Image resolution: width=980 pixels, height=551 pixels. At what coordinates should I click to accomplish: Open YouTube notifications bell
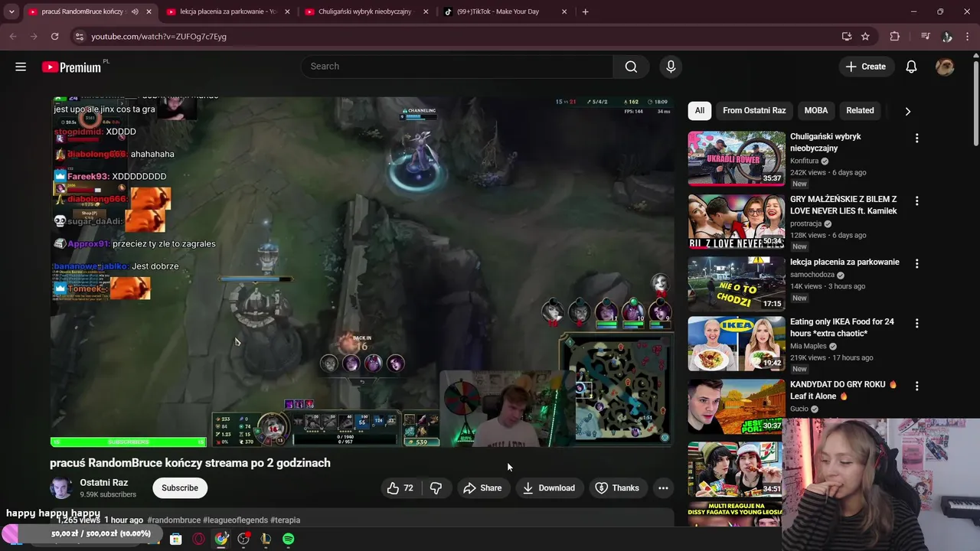[911, 67]
